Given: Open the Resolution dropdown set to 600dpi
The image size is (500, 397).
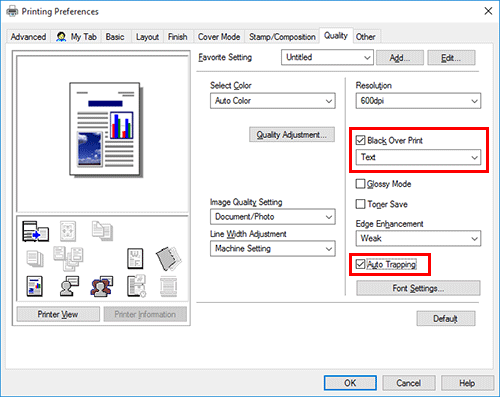Looking at the screenshot, I should point(418,101).
